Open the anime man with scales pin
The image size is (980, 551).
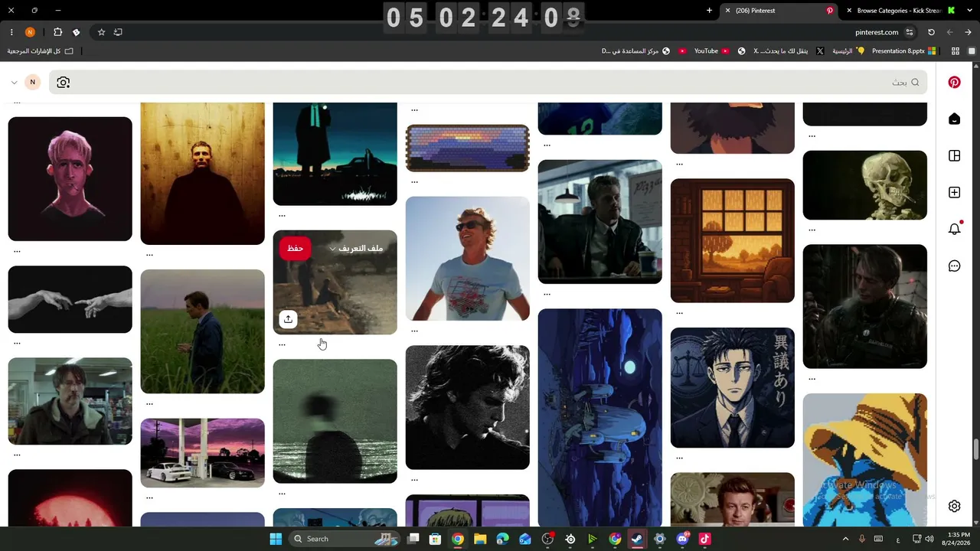coord(733,388)
